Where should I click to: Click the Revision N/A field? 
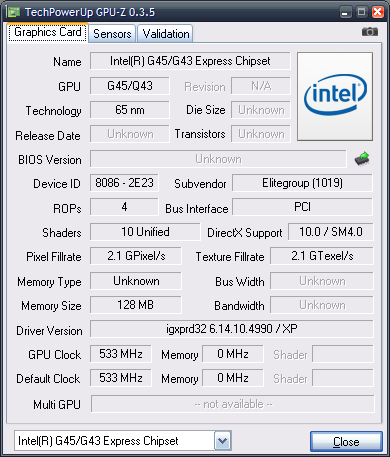pos(261,86)
